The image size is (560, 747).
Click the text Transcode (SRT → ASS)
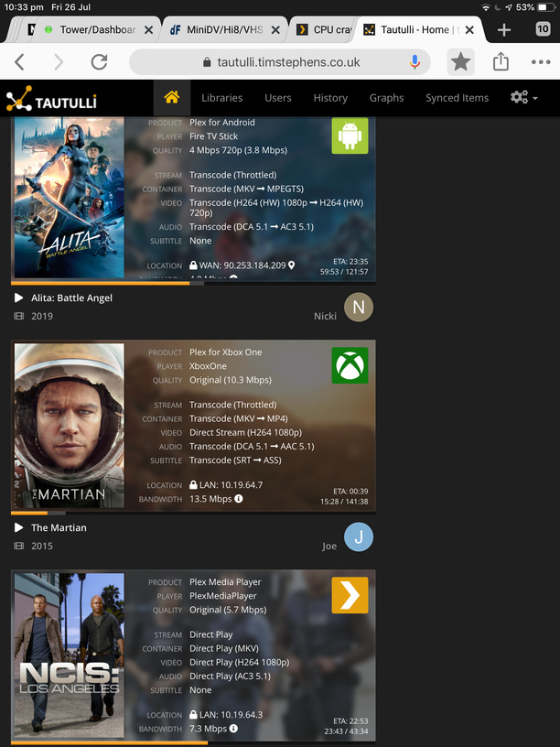(x=235, y=460)
